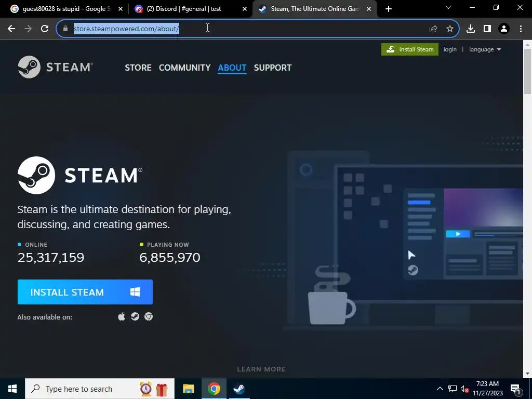Click the Steam logo in the header
This screenshot has width=532, height=399.
click(x=55, y=67)
